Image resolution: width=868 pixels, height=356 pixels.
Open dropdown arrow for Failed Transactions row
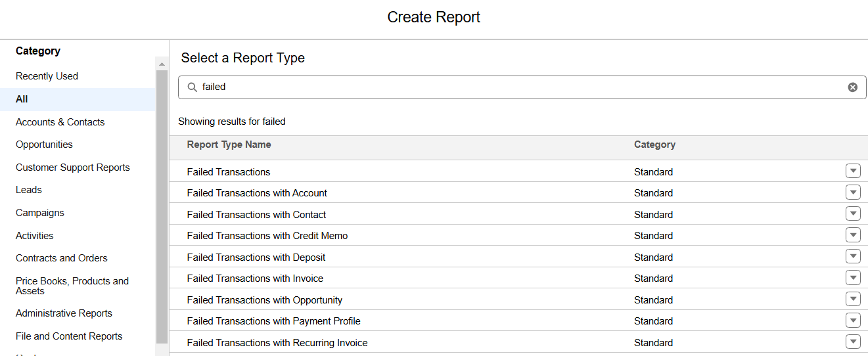click(853, 171)
